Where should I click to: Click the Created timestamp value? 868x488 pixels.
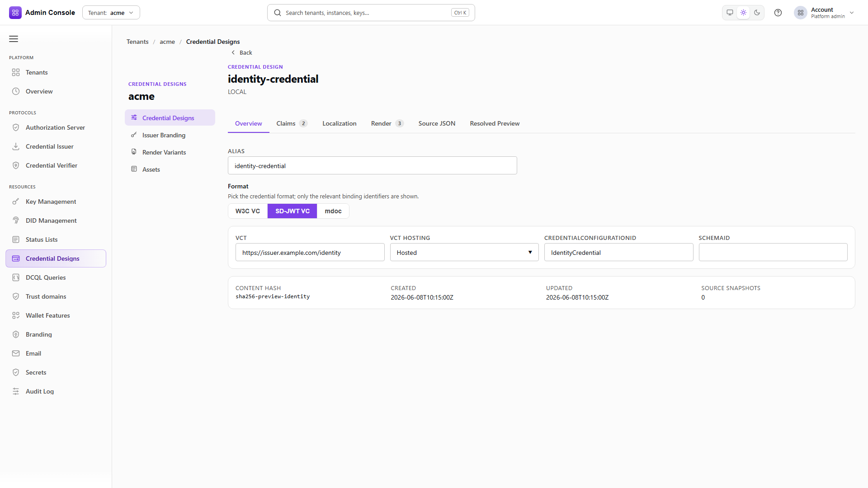422,297
